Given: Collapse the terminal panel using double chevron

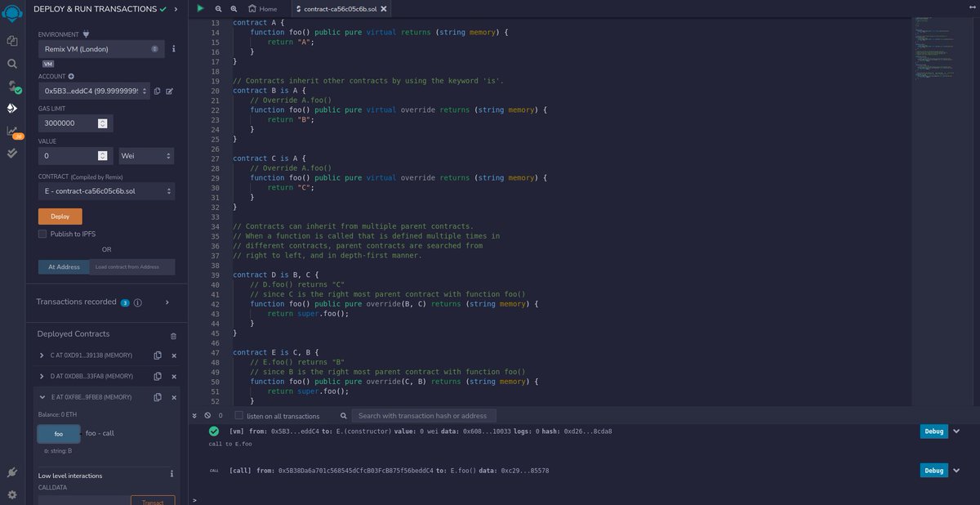Looking at the screenshot, I should pos(196,415).
